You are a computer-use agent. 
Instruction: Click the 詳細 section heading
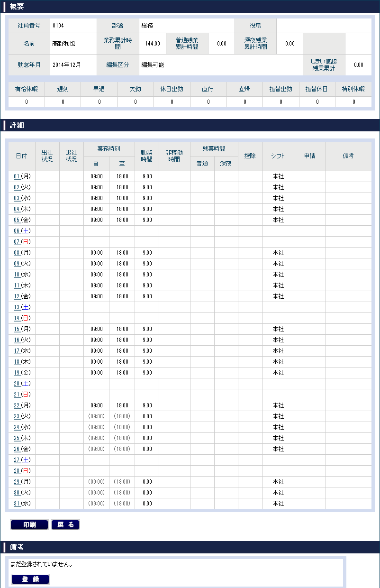pos(17,125)
